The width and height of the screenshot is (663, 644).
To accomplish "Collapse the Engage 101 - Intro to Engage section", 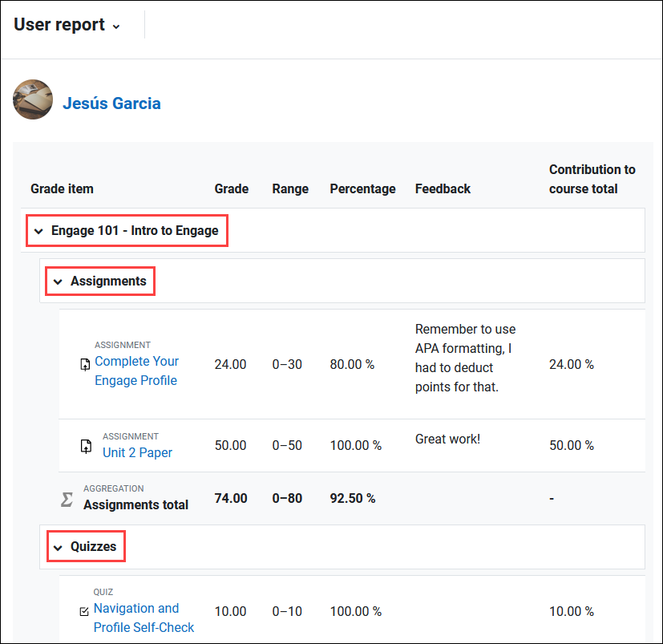I will [38, 230].
